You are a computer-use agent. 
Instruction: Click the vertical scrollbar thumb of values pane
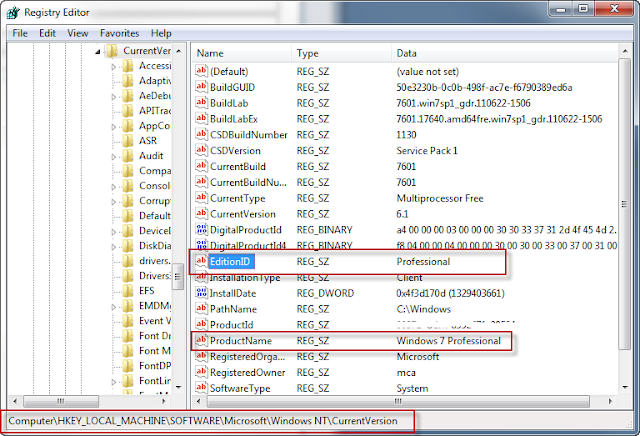624,204
